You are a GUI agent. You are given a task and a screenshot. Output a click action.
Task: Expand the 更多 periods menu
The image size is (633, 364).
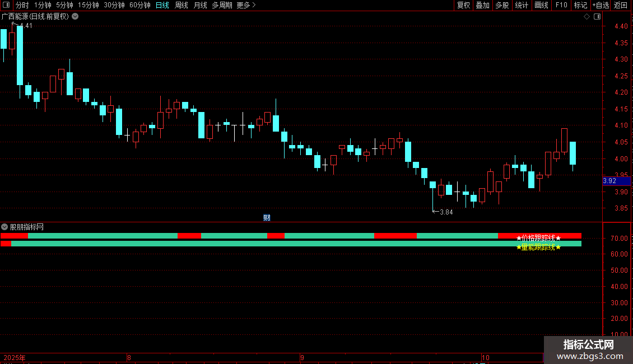tap(246, 5)
